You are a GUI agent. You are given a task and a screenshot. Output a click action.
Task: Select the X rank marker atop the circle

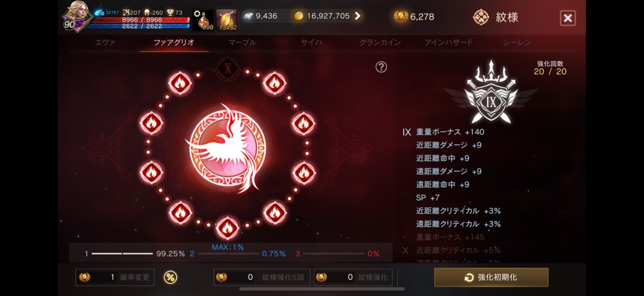[x=227, y=67]
